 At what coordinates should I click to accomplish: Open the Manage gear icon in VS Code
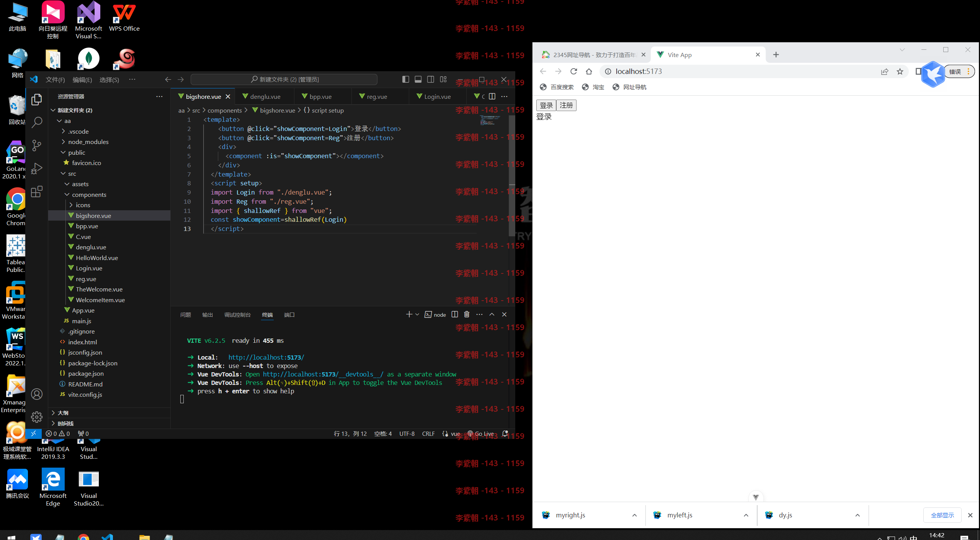(36, 417)
